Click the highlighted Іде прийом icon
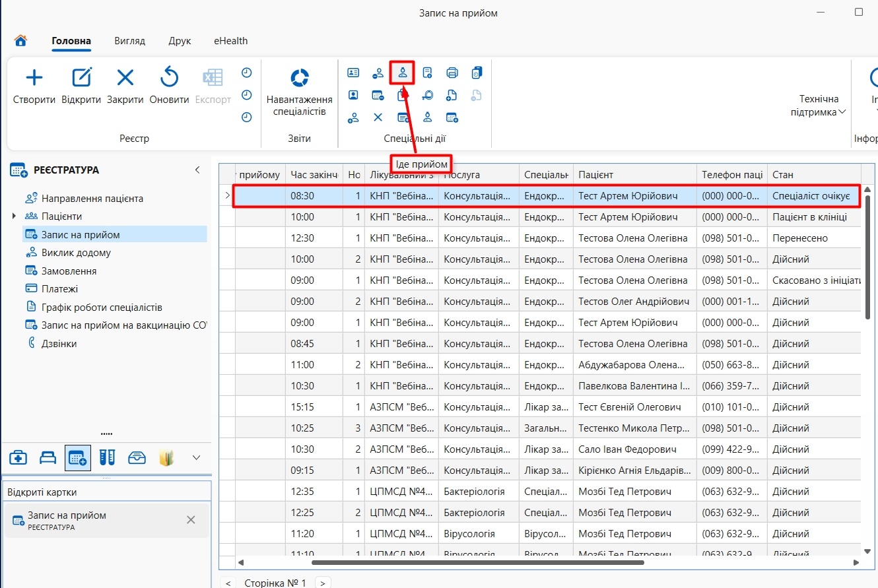 click(x=402, y=73)
